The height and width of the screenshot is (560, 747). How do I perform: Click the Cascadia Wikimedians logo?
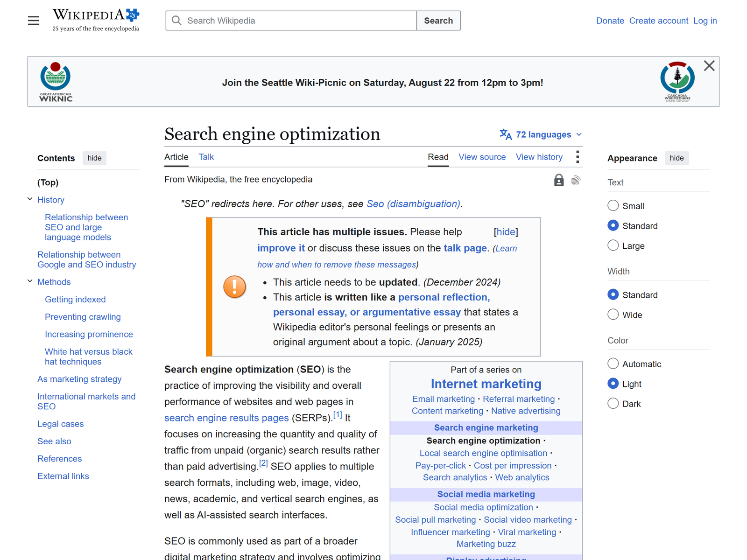[x=677, y=82]
